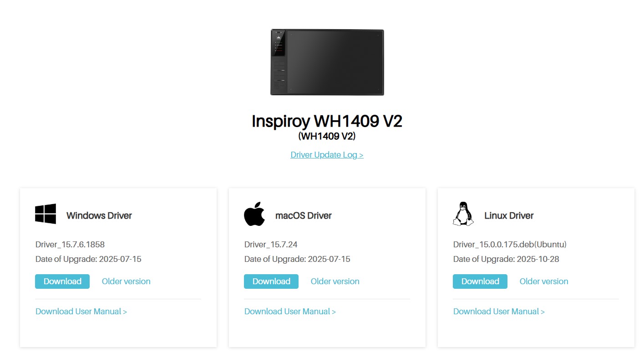644x353 pixels.
Task: Open older versions of Windows driver
Action: pos(126,281)
